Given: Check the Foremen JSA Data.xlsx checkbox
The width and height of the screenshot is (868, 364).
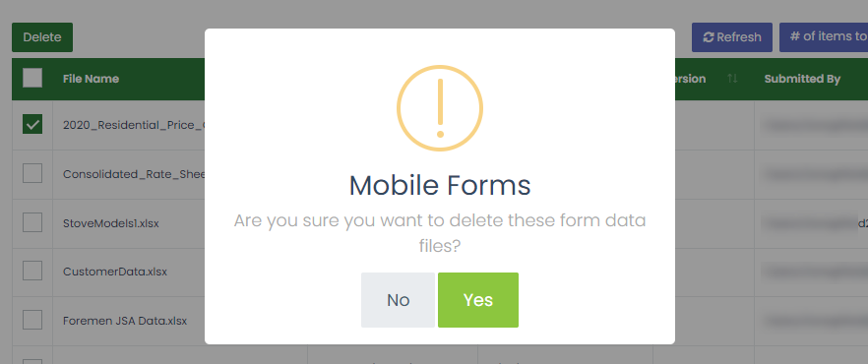Looking at the screenshot, I should click(x=32, y=320).
